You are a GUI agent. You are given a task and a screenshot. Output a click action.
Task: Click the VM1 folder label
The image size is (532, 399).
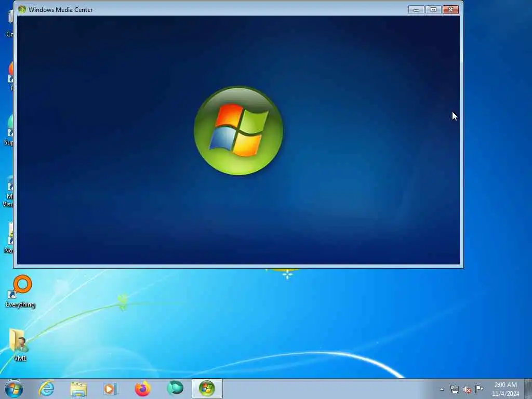coord(20,358)
